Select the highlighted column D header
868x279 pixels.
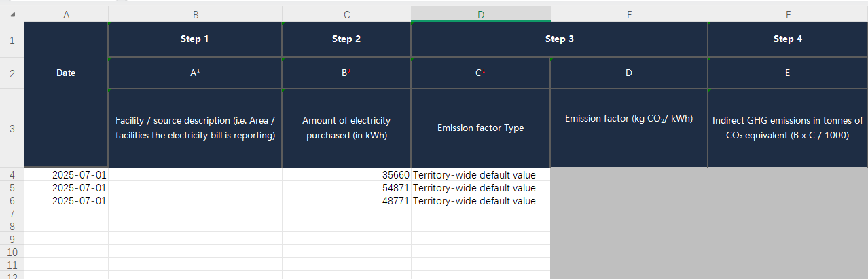pyautogui.click(x=480, y=14)
